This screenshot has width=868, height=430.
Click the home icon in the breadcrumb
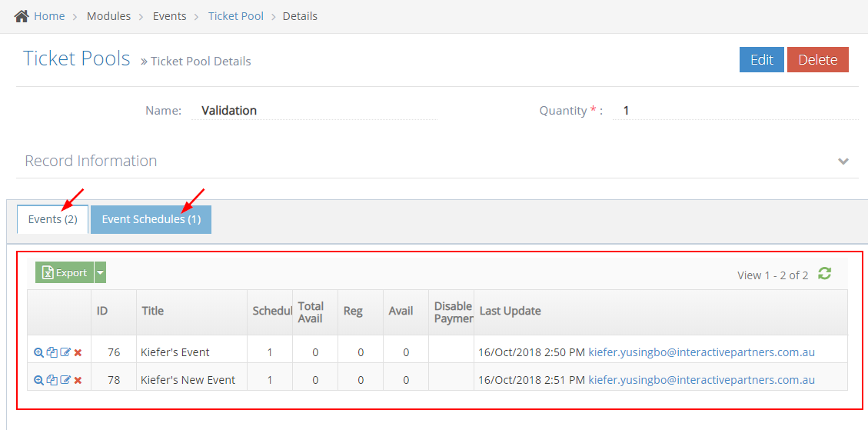coord(22,16)
